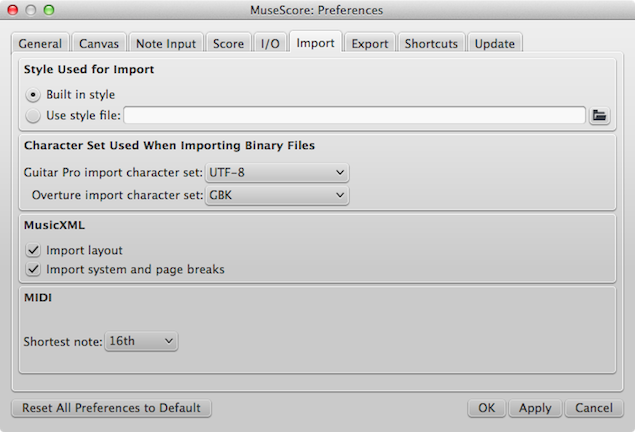Expand the Shortest note dropdown
Image resolution: width=635 pixels, height=432 pixels.
141,341
